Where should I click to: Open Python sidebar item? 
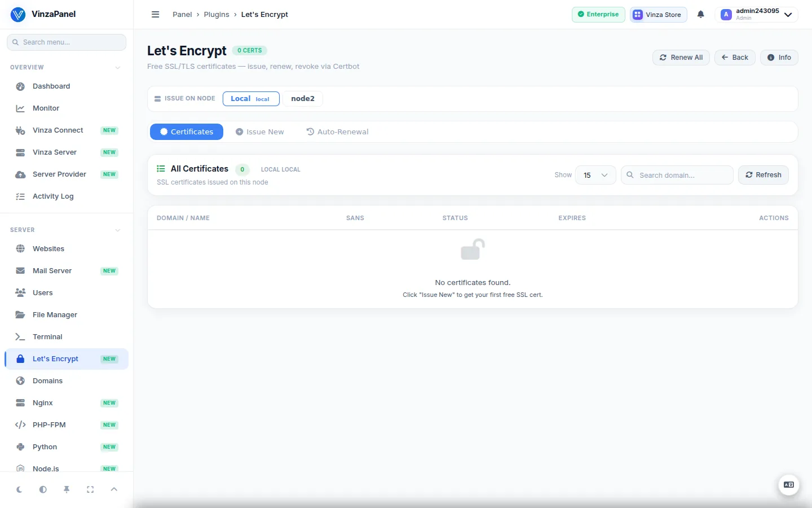pos(67,447)
